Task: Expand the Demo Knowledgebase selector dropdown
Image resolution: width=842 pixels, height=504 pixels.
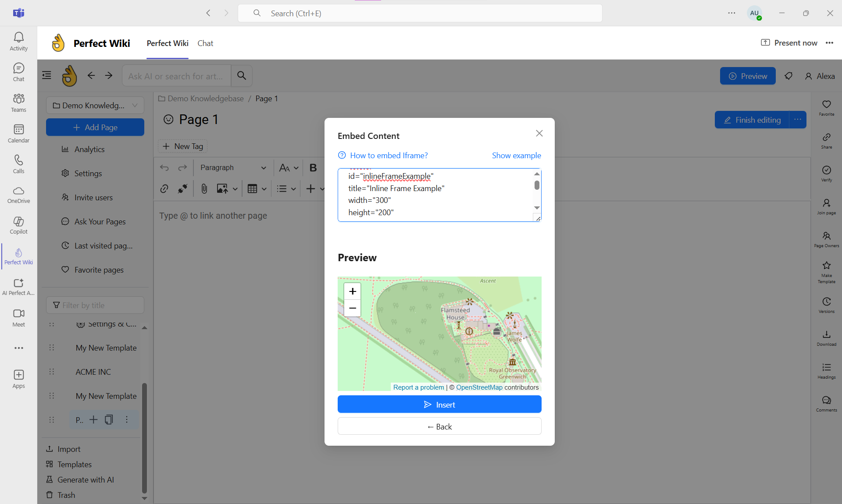Action: tap(134, 105)
